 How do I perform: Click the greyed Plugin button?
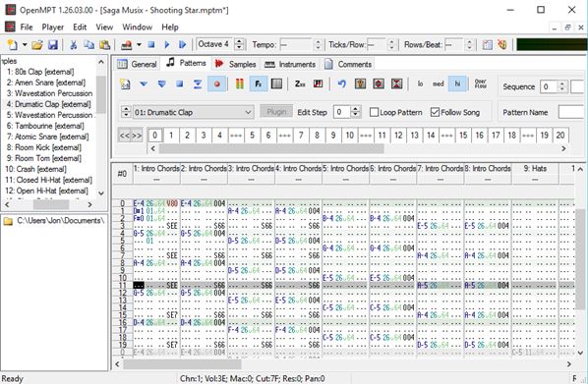[x=276, y=112]
